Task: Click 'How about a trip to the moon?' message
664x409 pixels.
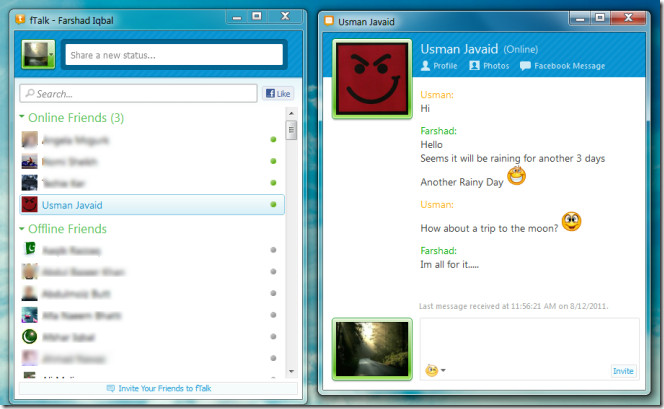Action: click(489, 229)
